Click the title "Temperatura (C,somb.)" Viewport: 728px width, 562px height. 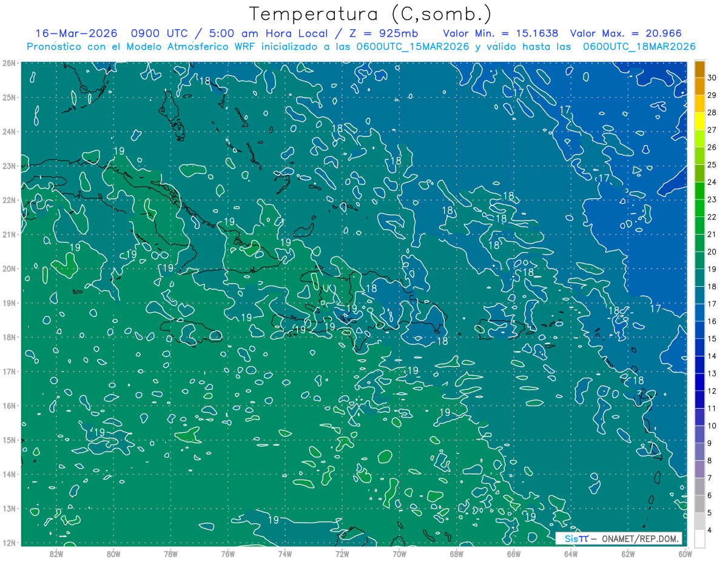371,15
